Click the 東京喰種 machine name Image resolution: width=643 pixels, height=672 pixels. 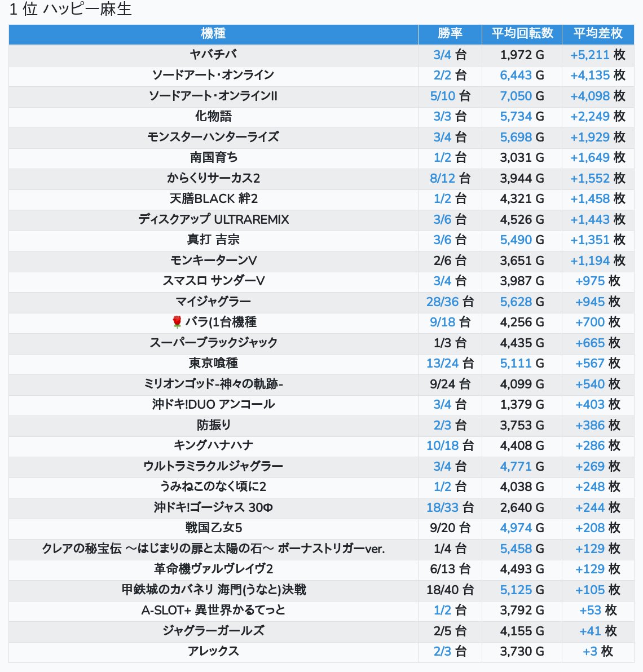[213, 363]
